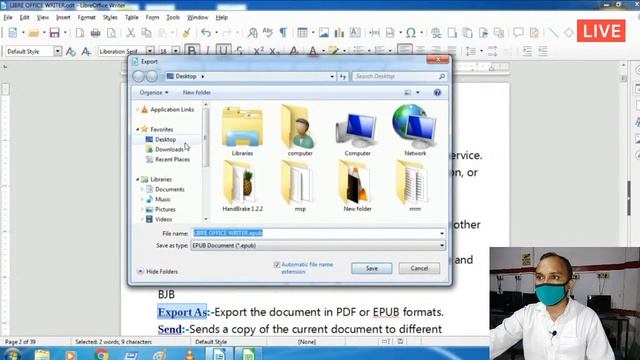Open the Insert menu

[x=63, y=18]
